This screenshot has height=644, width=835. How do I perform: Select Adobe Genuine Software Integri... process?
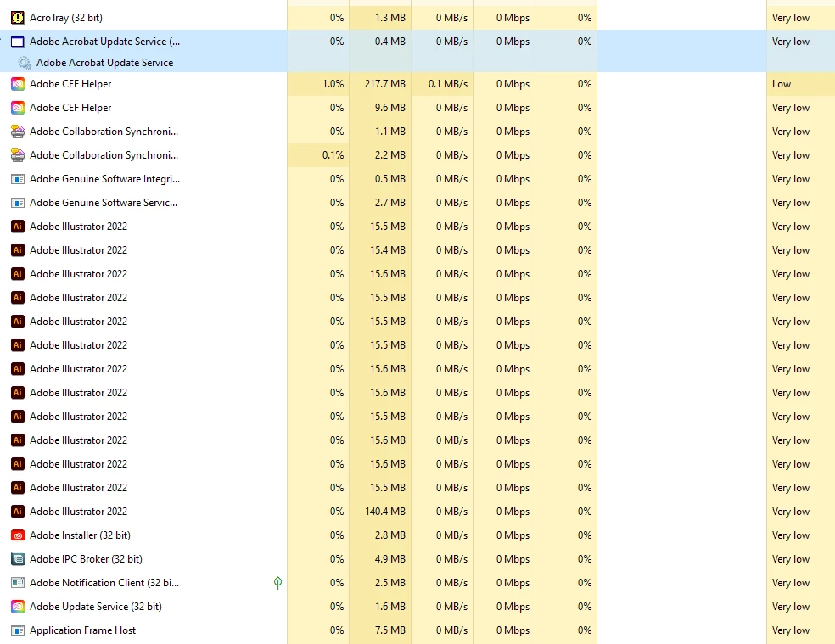point(105,179)
